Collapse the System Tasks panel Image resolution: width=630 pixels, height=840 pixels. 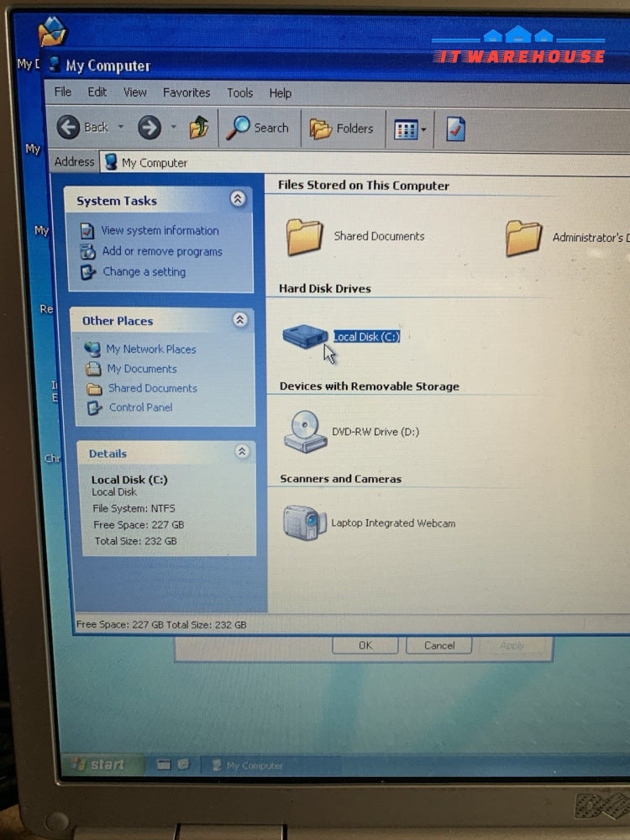pos(238,199)
